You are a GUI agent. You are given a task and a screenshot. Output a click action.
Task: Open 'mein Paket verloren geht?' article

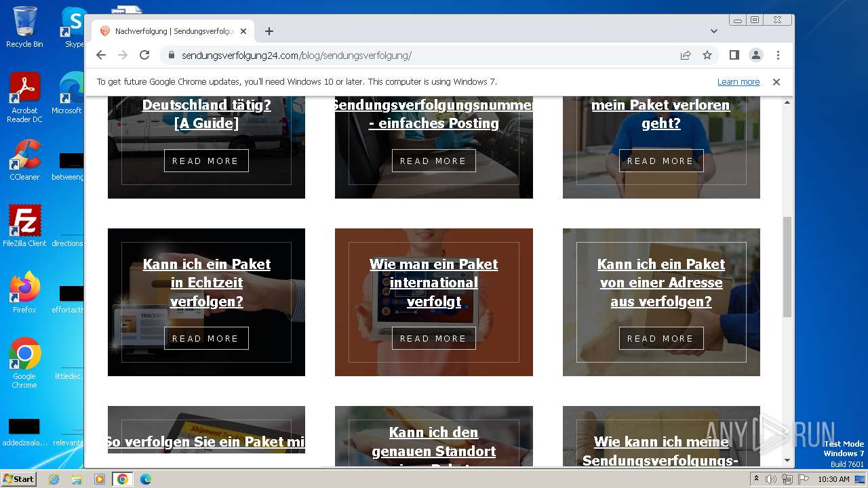click(x=660, y=114)
